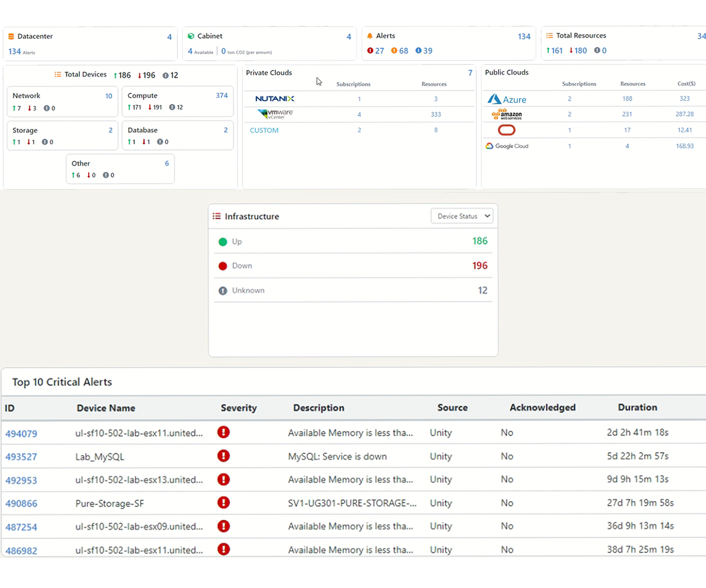
Task: Click the 27 critical alerts count
Action: [379, 51]
